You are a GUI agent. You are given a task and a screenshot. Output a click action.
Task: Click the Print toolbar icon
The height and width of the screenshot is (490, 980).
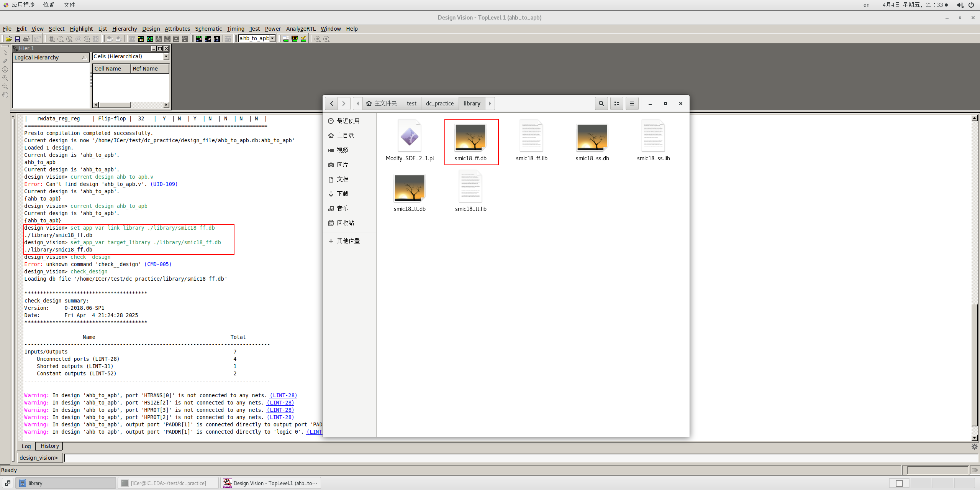coord(26,39)
